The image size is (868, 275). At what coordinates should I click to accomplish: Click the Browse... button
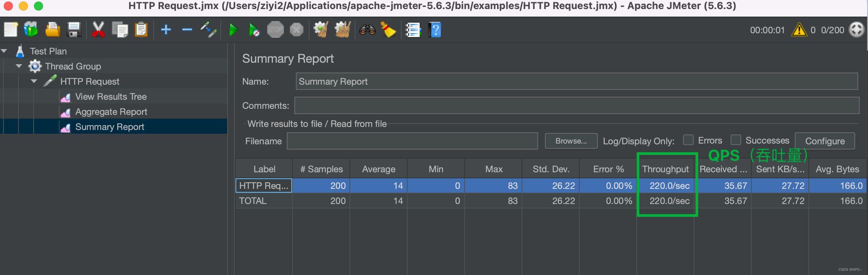[571, 141]
